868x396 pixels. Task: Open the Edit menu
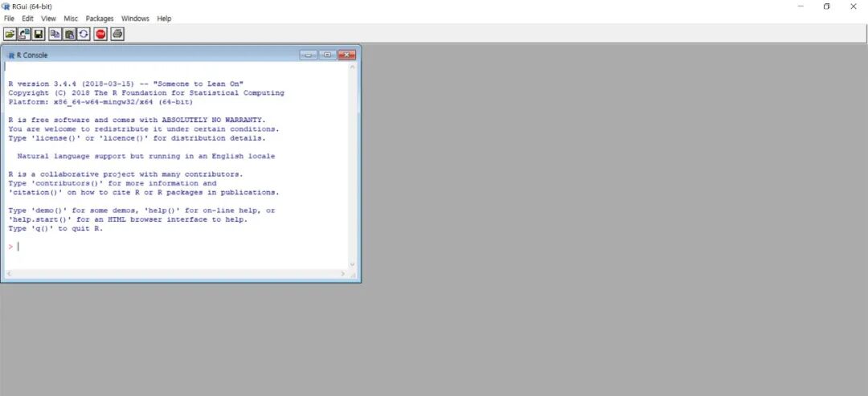click(x=27, y=18)
